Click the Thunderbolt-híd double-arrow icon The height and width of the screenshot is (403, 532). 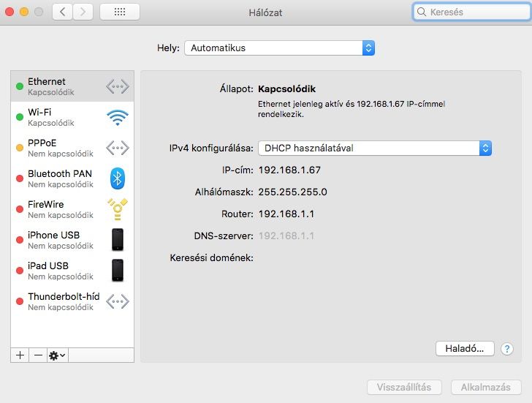tap(118, 301)
